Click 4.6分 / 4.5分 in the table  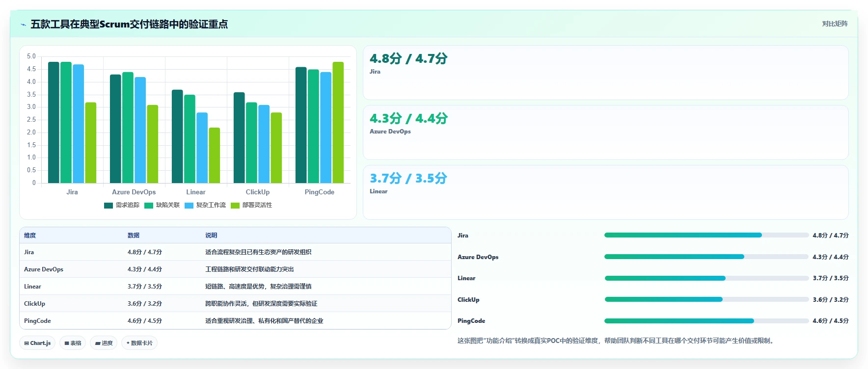145,321
